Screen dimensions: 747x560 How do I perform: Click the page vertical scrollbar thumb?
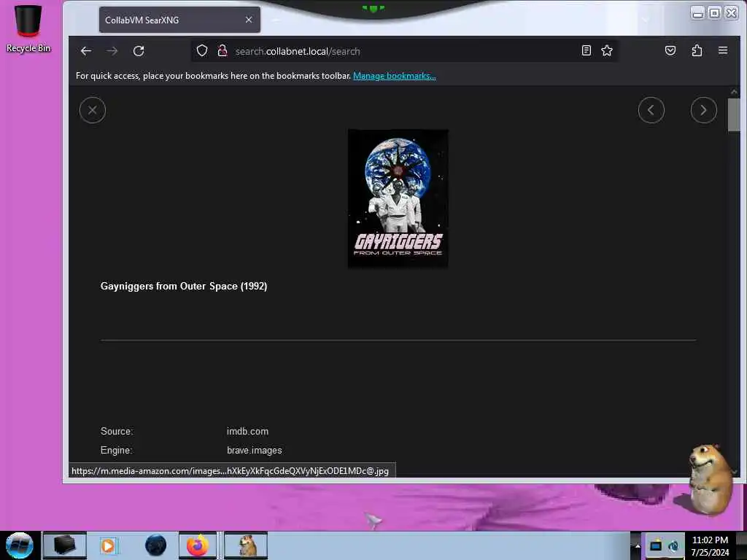pos(734,114)
